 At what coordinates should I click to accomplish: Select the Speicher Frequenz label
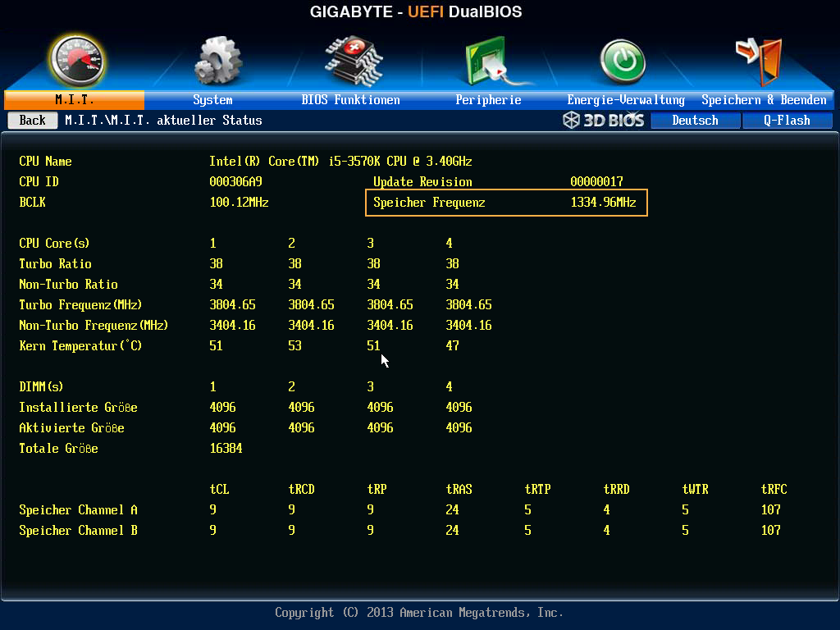(x=429, y=203)
